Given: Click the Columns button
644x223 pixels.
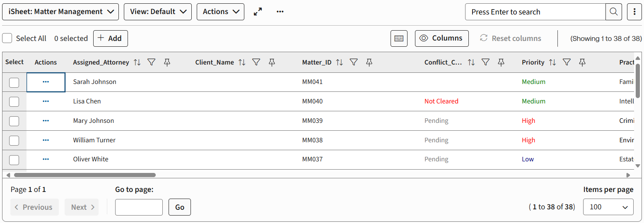Looking at the screenshot, I should tap(441, 38).
